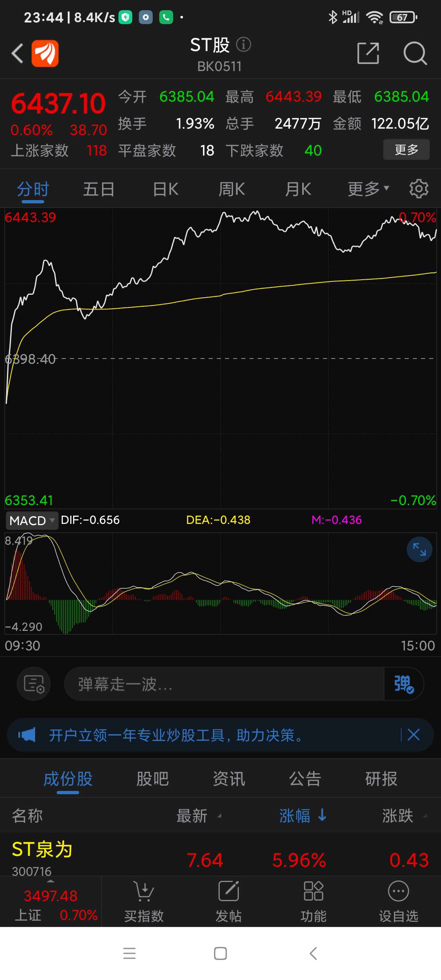The width and height of the screenshot is (441, 980).
Task: Tap the megaphone announcement icon
Action: click(27, 735)
